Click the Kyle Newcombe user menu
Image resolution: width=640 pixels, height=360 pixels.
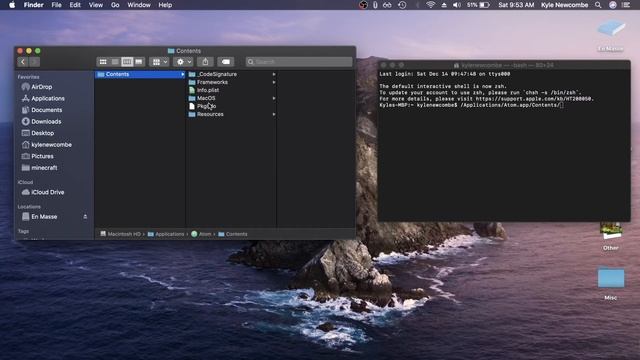pyautogui.click(x=564, y=5)
